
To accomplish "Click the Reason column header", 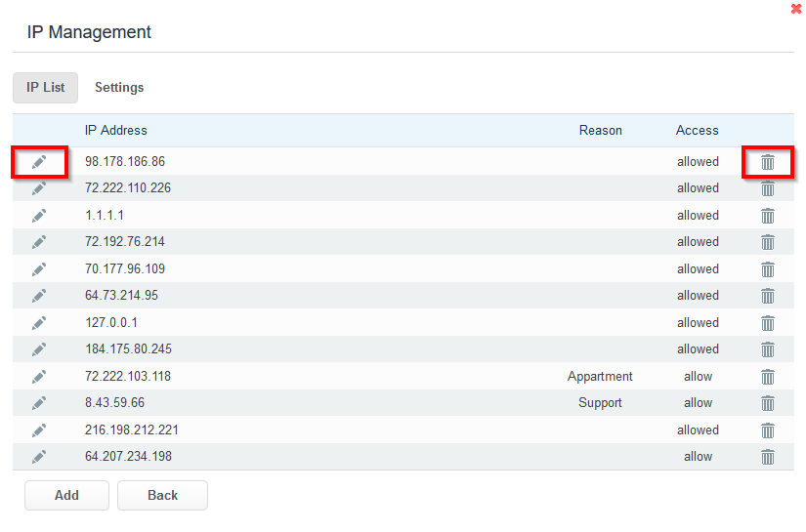I will pos(601,131).
